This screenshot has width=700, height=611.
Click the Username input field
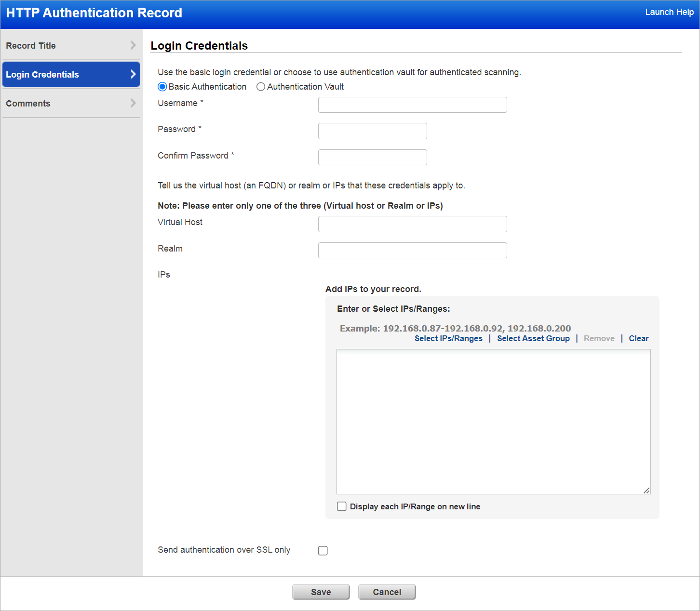[x=412, y=105]
